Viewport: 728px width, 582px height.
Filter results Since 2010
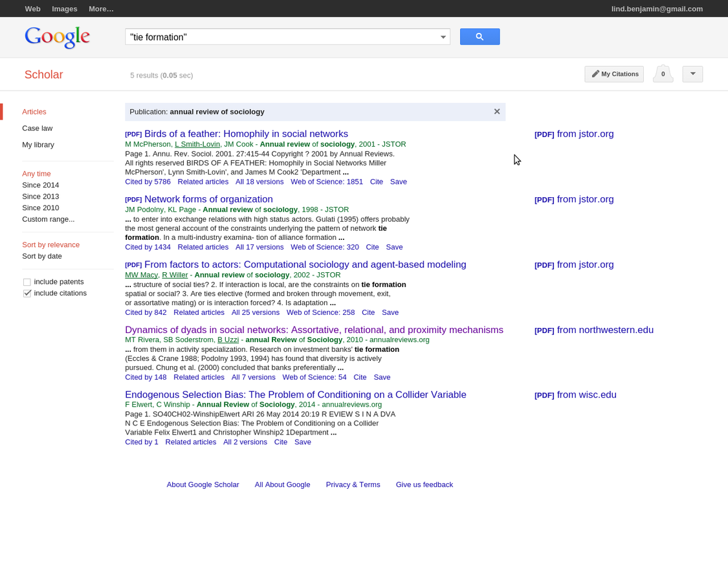(x=40, y=208)
